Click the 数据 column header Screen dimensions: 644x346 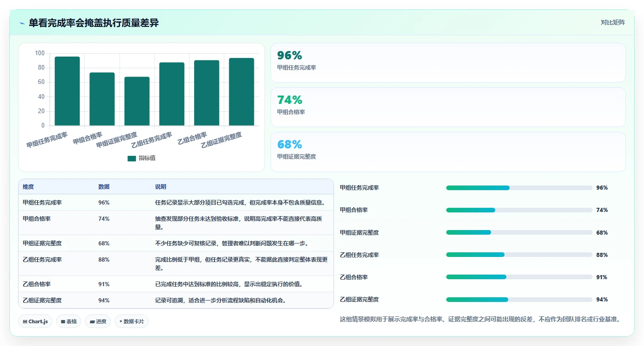coord(104,187)
